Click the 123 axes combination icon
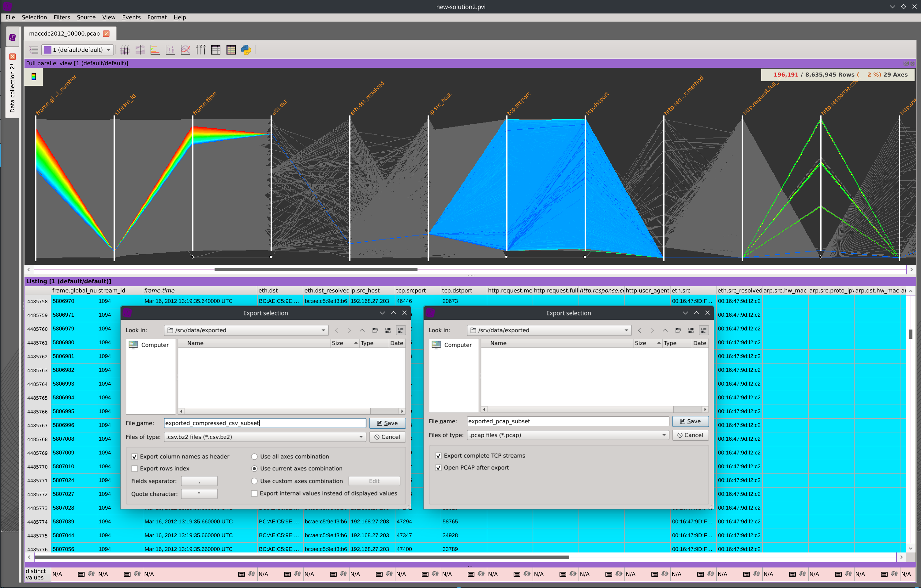This screenshot has width=921, height=588. pyautogui.click(x=200, y=50)
